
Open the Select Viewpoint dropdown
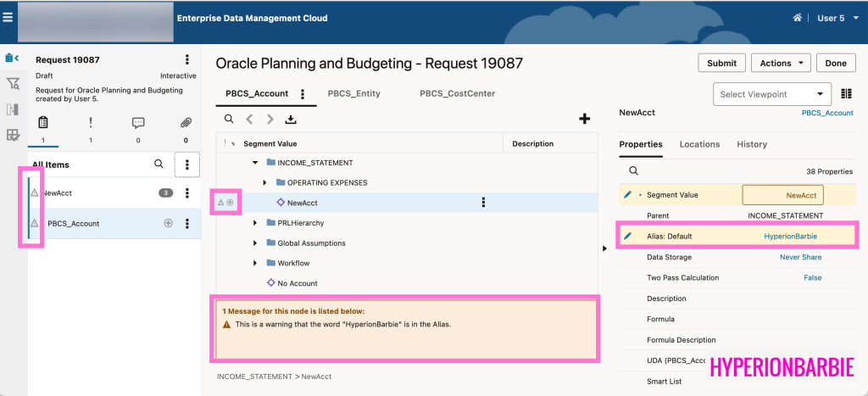pos(772,94)
